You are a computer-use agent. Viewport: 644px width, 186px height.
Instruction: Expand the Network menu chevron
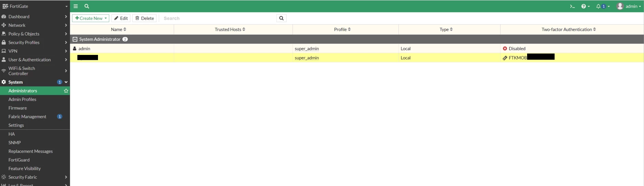pyautogui.click(x=66, y=25)
